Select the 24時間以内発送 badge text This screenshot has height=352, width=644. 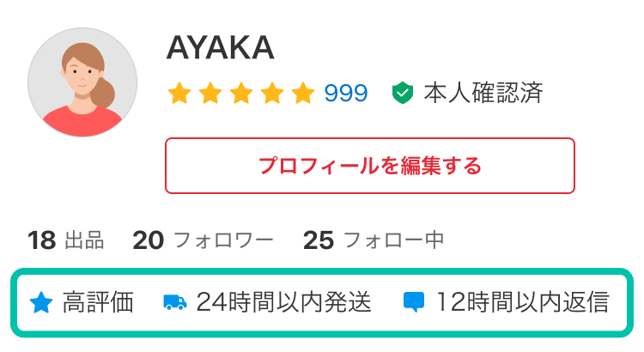pyautogui.click(x=284, y=302)
